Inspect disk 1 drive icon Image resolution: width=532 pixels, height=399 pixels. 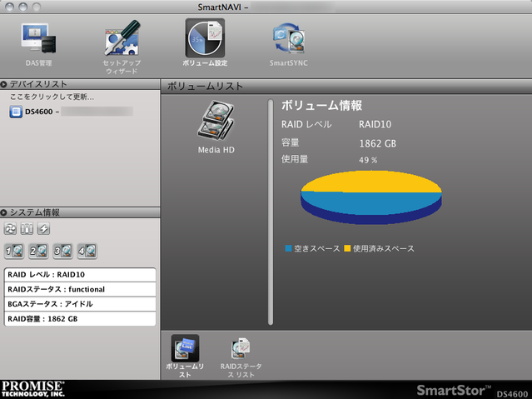[14, 250]
